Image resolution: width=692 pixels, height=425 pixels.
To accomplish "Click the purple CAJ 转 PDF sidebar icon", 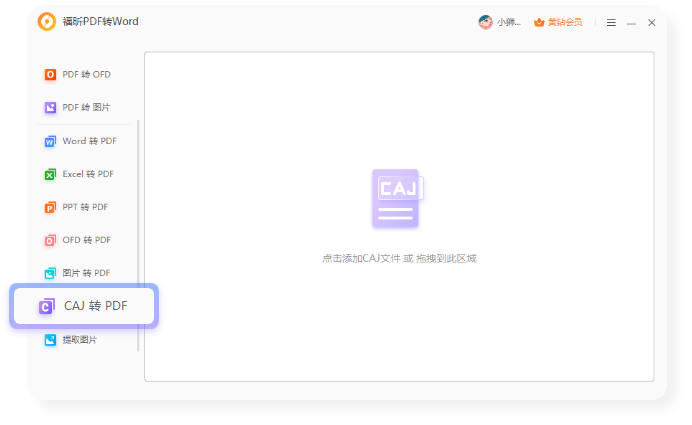I will (45, 307).
